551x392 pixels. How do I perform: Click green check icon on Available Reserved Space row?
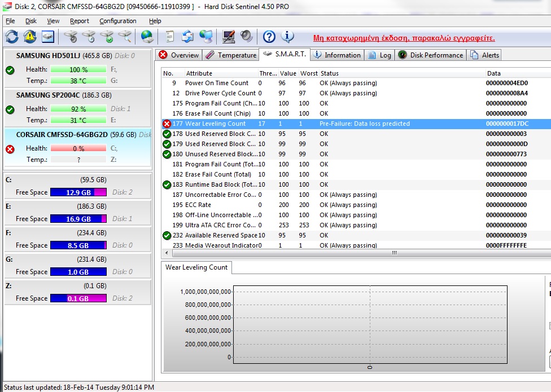click(167, 235)
